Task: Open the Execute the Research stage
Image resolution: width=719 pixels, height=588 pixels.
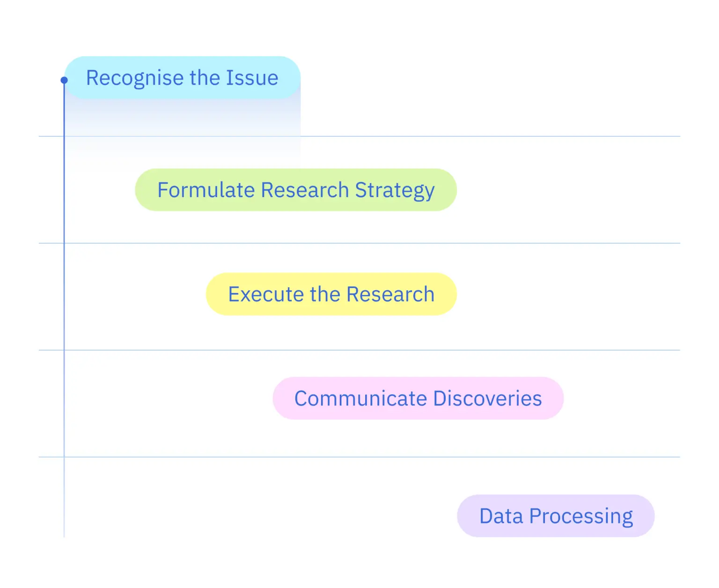Action: 331,294
